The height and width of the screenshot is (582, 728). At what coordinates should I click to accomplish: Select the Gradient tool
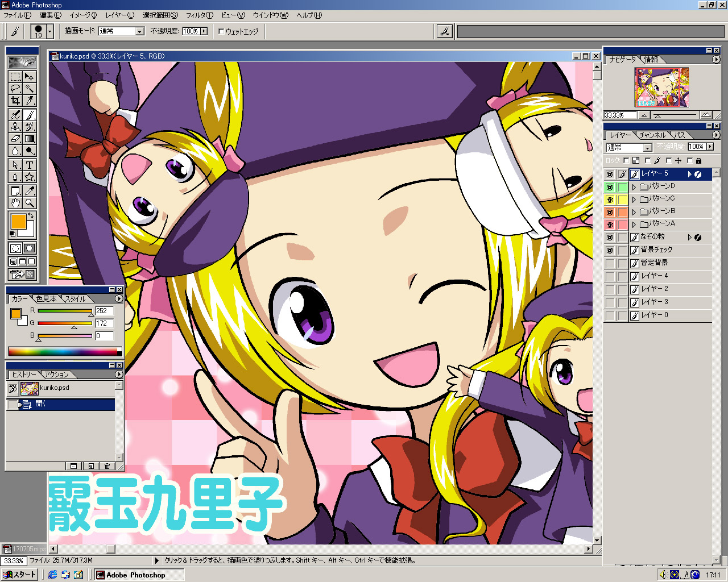30,139
